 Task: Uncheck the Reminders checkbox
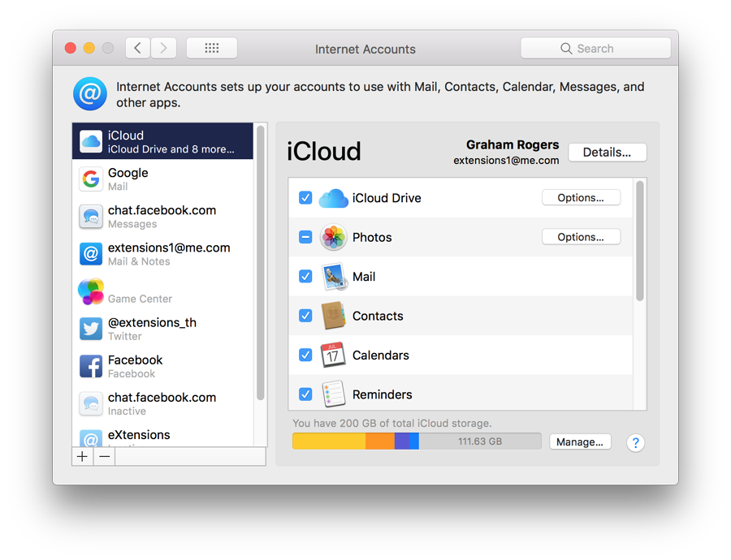[305, 394]
